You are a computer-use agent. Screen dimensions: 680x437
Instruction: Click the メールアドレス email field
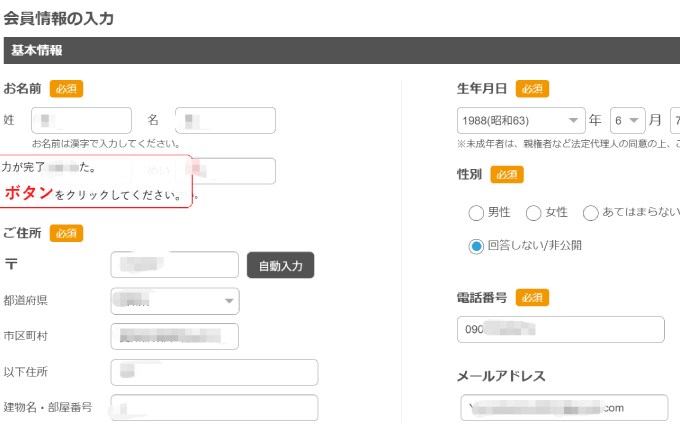pos(564,408)
